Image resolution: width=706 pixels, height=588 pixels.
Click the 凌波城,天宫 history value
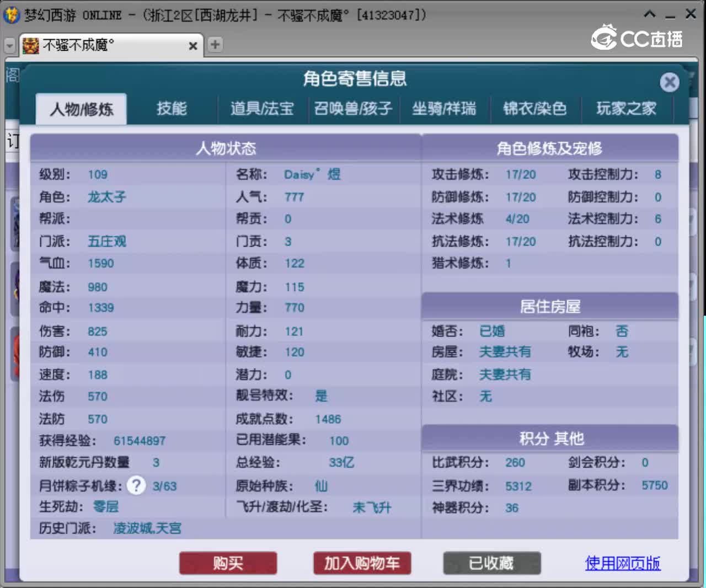pos(147,528)
